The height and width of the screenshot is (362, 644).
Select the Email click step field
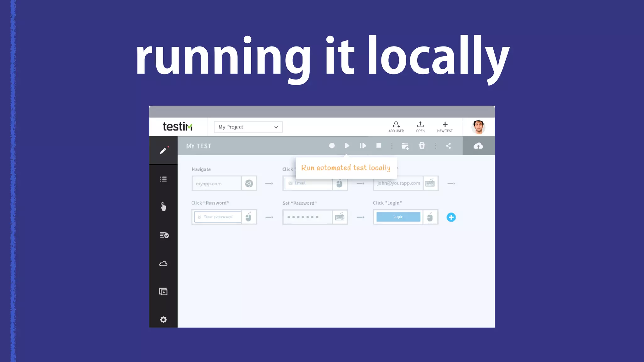tap(308, 183)
